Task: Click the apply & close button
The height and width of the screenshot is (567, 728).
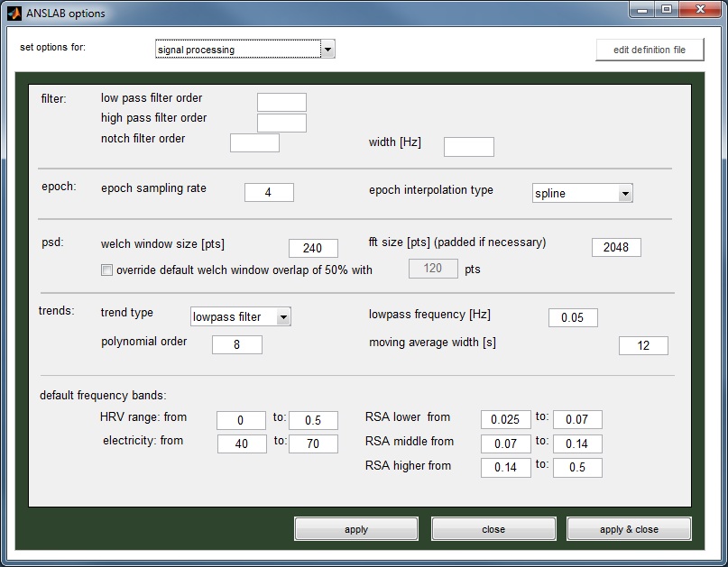Action: [x=629, y=529]
